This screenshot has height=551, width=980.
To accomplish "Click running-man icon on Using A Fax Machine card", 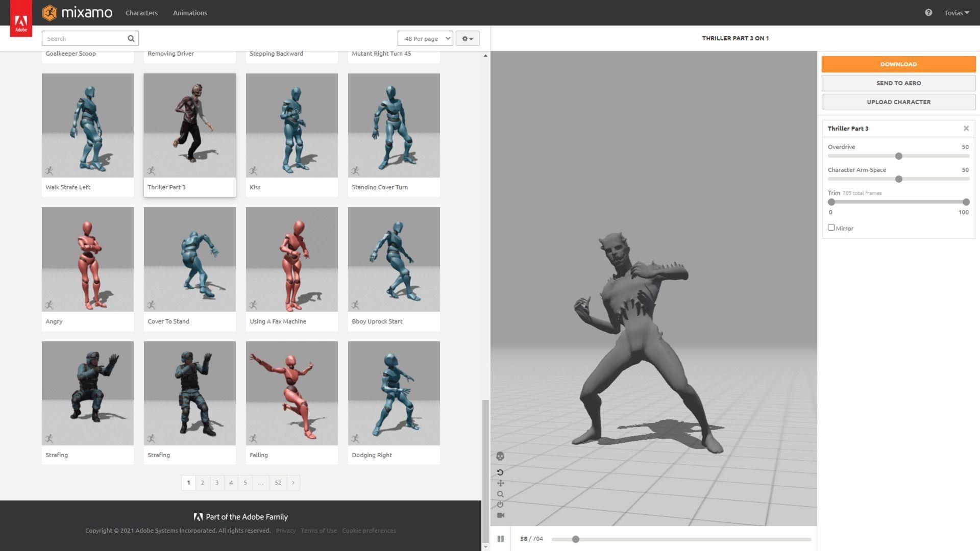I will click(253, 305).
